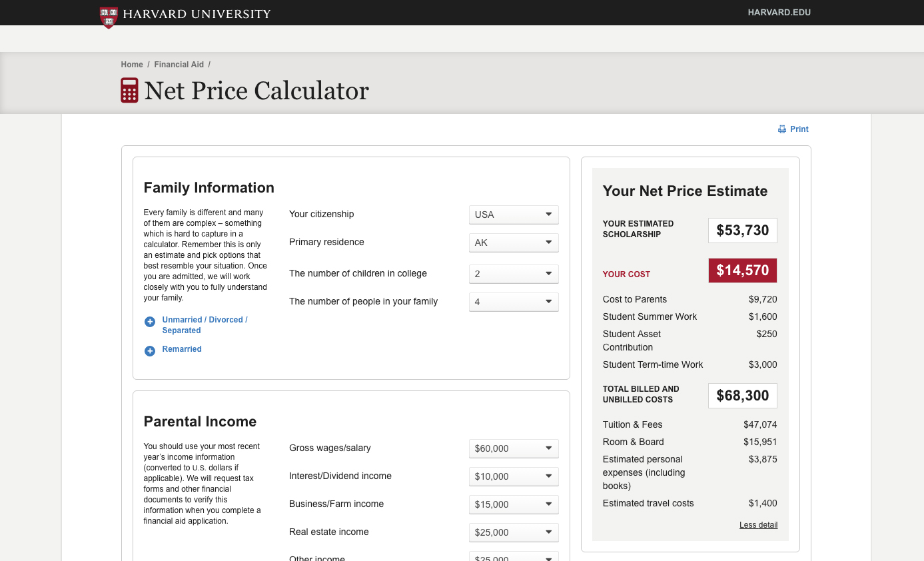Expand the Remarried section
This screenshot has width=924, height=561.
tap(182, 349)
